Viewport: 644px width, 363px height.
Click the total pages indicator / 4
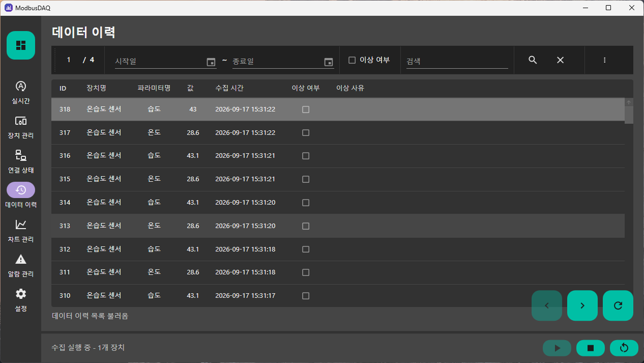(x=89, y=60)
